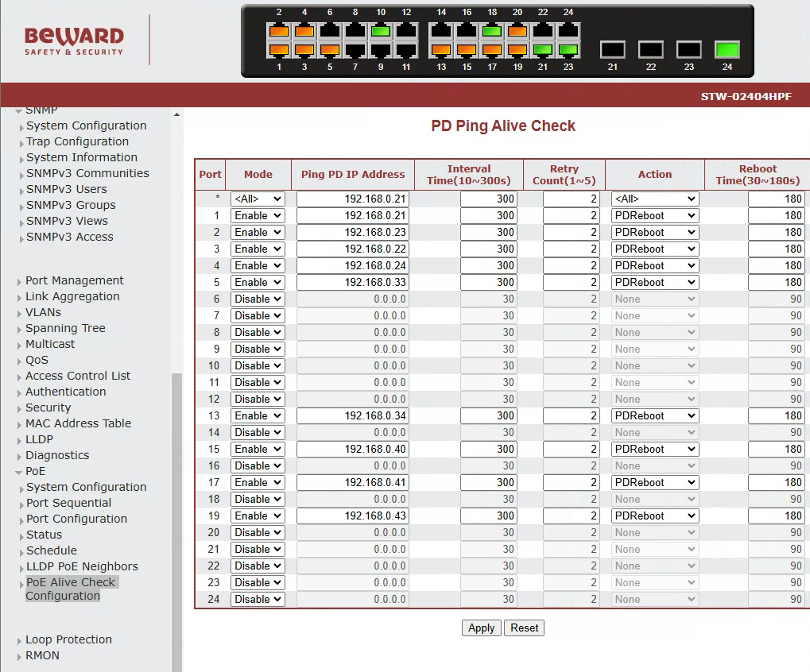Click port 20 icon on switch panel
The width and height of the screenshot is (810, 672).
pos(517,30)
